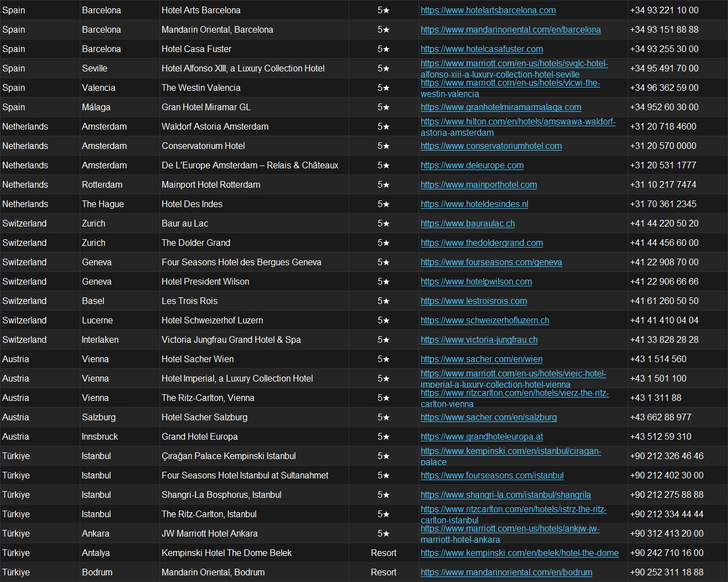Click the 'Innsbruck' city cell
728x582 pixels.
120,436
